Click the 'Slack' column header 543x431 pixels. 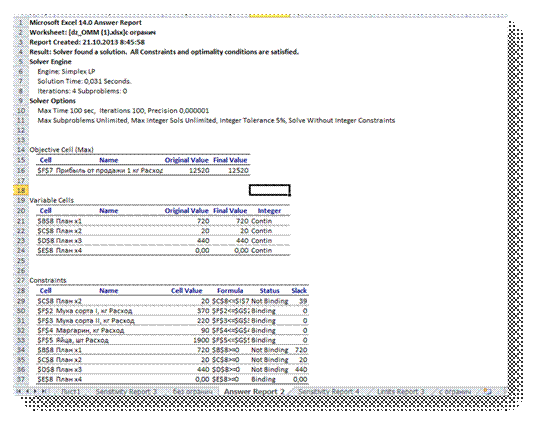(x=299, y=291)
